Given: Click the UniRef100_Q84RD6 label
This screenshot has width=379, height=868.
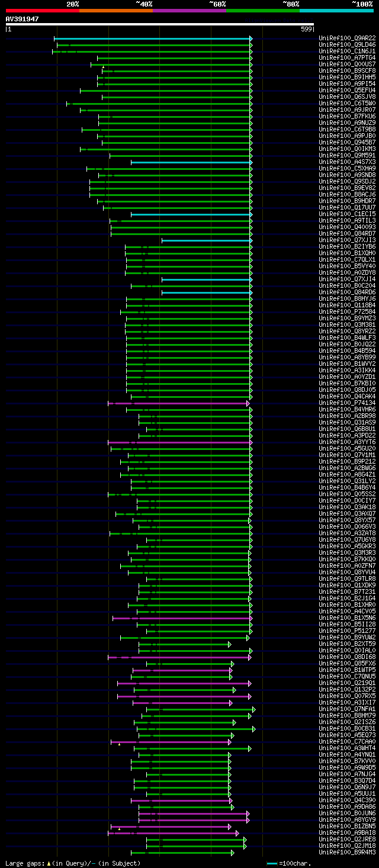Looking at the screenshot, I should [x=347, y=292].
